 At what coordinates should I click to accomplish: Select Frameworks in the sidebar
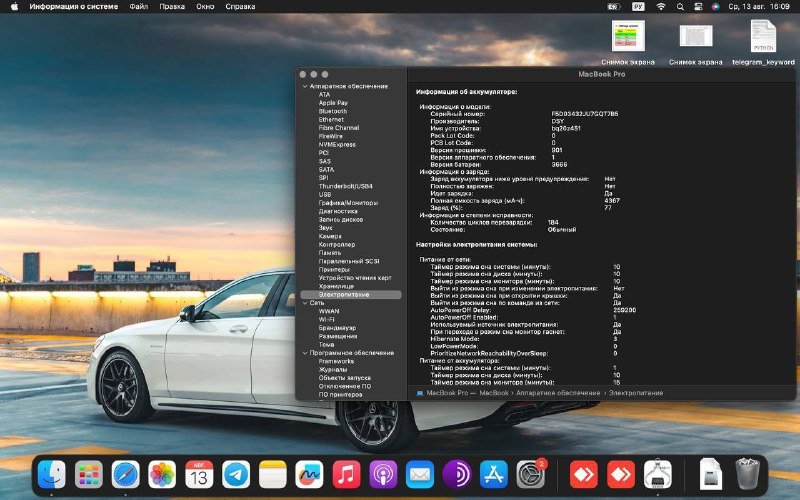pos(336,361)
